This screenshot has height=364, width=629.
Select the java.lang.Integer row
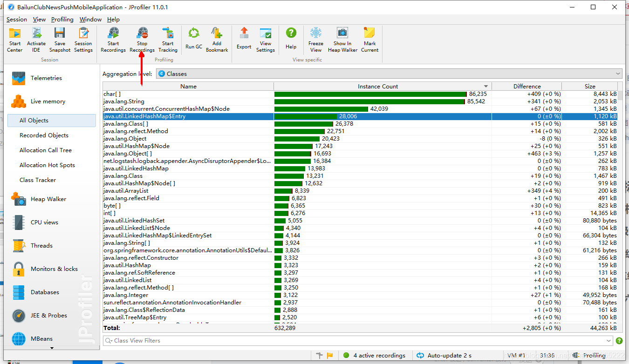(360, 295)
